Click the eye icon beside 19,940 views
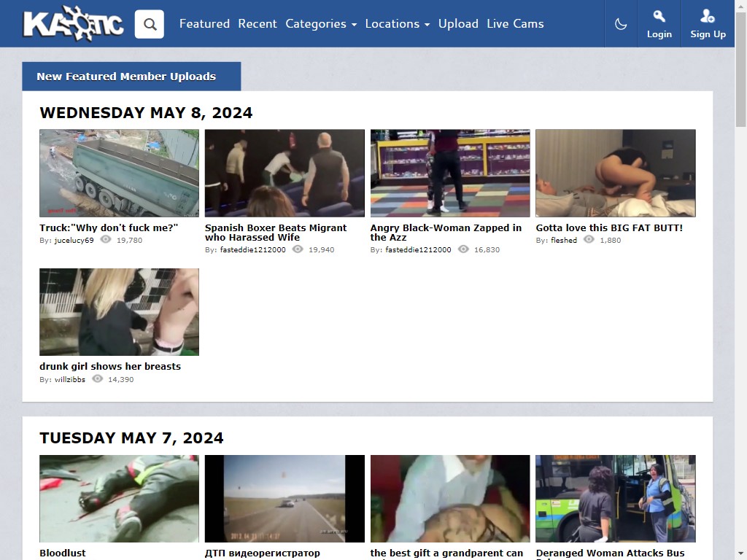 (298, 249)
